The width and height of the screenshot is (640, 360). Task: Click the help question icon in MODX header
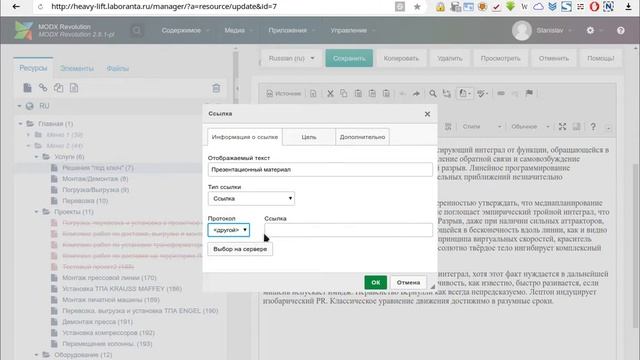pos(620,31)
